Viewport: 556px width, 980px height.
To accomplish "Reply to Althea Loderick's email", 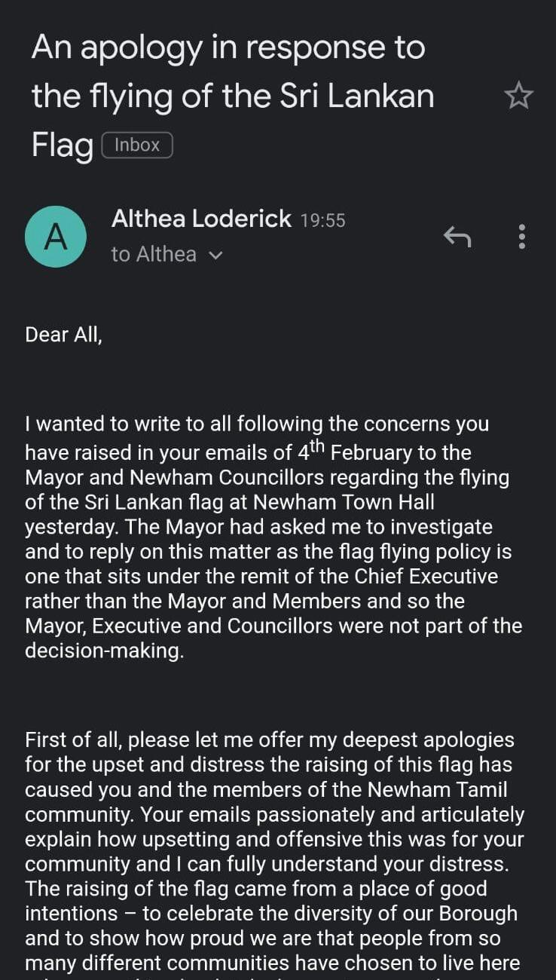I will (457, 237).
